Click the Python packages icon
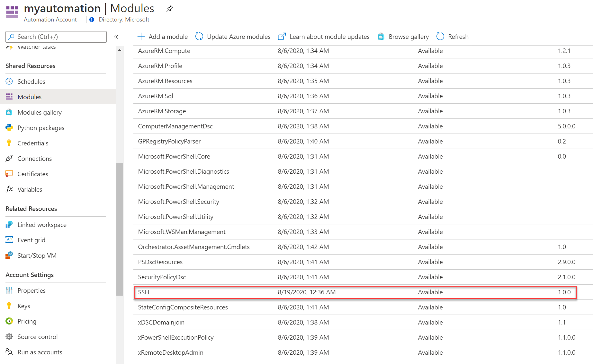Image resolution: width=593 pixels, height=364 pixels. (9, 127)
